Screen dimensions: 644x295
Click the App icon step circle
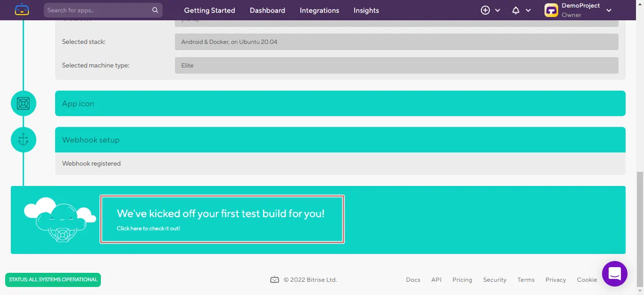click(x=24, y=103)
